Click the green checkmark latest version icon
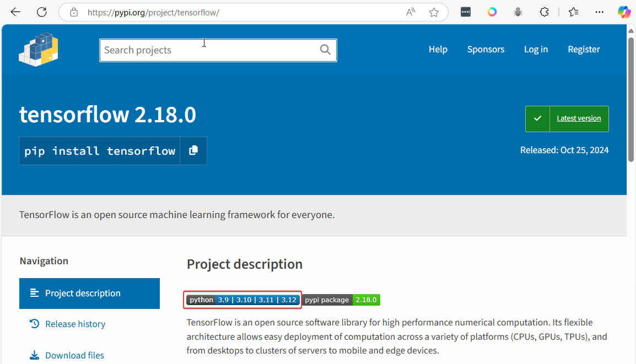 pos(537,118)
